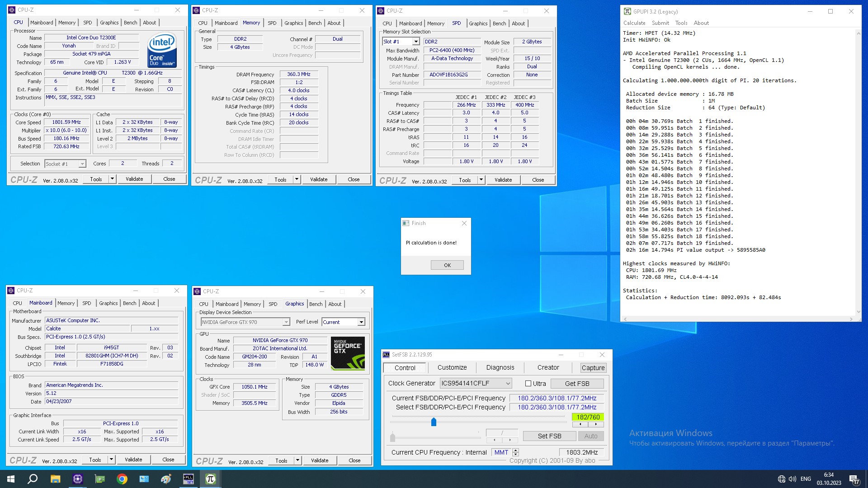Switch to the GPUPI taskbar icon
The height and width of the screenshot is (488, 868).
coord(211,479)
